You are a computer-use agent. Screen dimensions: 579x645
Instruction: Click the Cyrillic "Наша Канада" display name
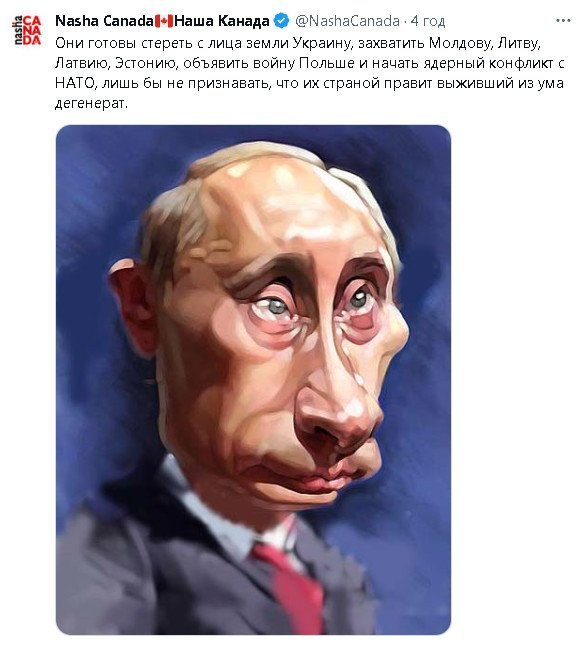222,21
